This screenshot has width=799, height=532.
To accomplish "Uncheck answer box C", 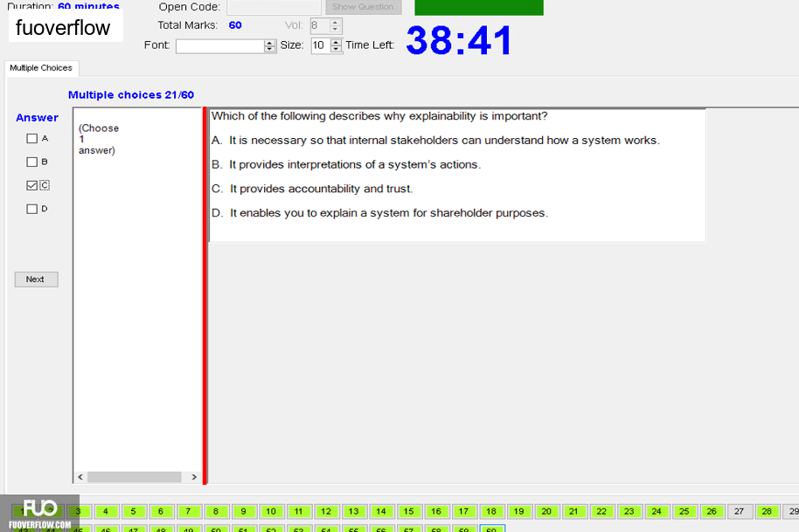I will point(32,185).
